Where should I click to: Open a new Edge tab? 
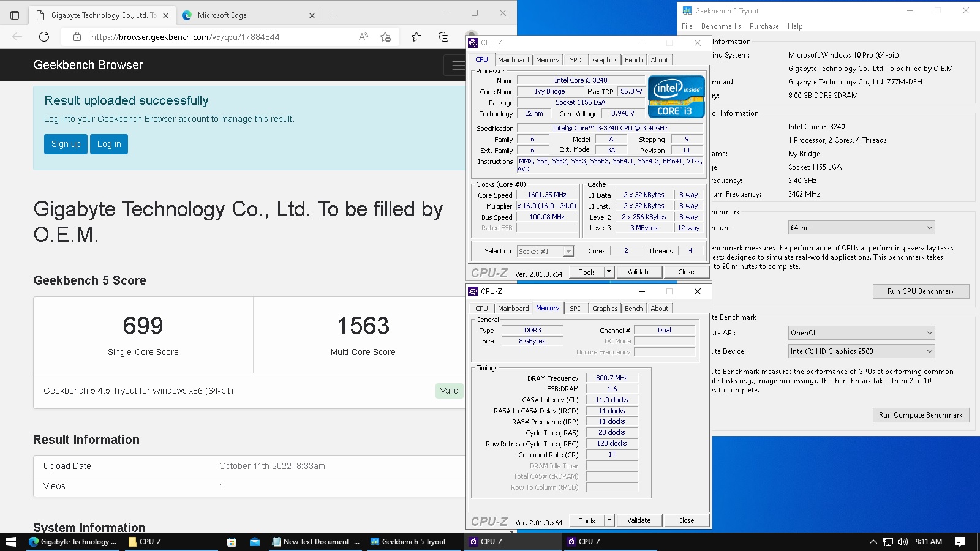coord(333,15)
